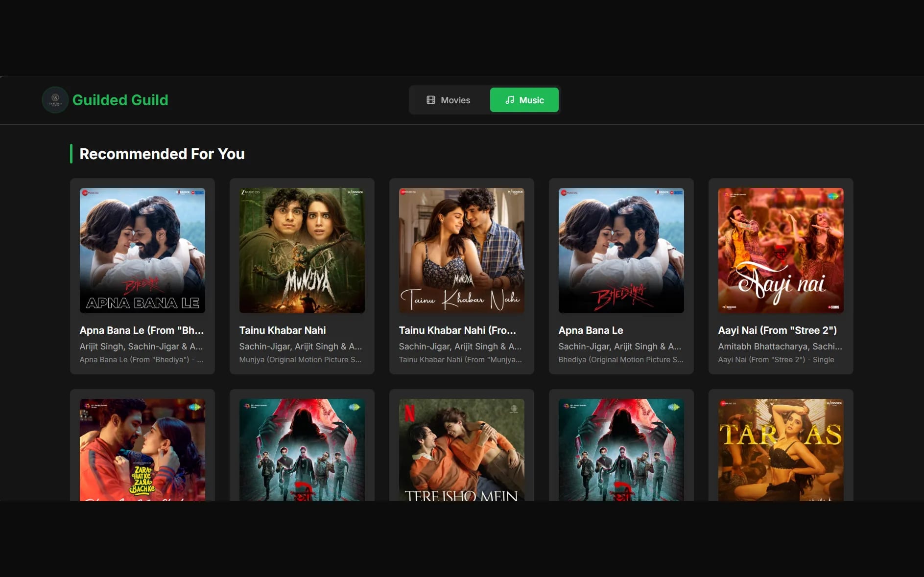This screenshot has width=924, height=577.
Task: Click the title Tainu Khabar Nahi
Action: (283, 330)
